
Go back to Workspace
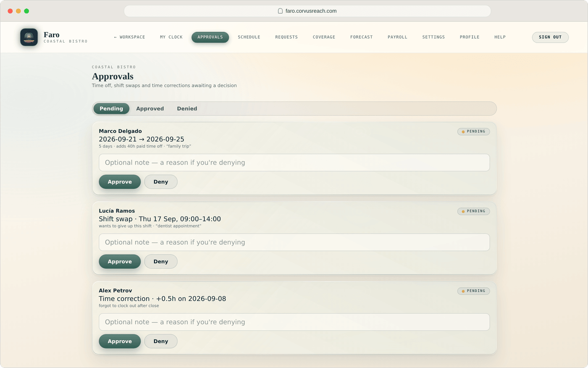(130, 37)
